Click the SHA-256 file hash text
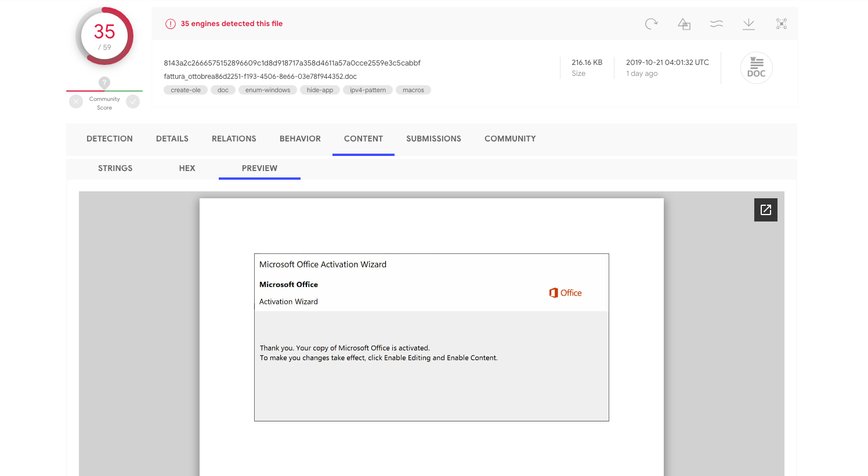The image size is (868, 476). [292, 63]
